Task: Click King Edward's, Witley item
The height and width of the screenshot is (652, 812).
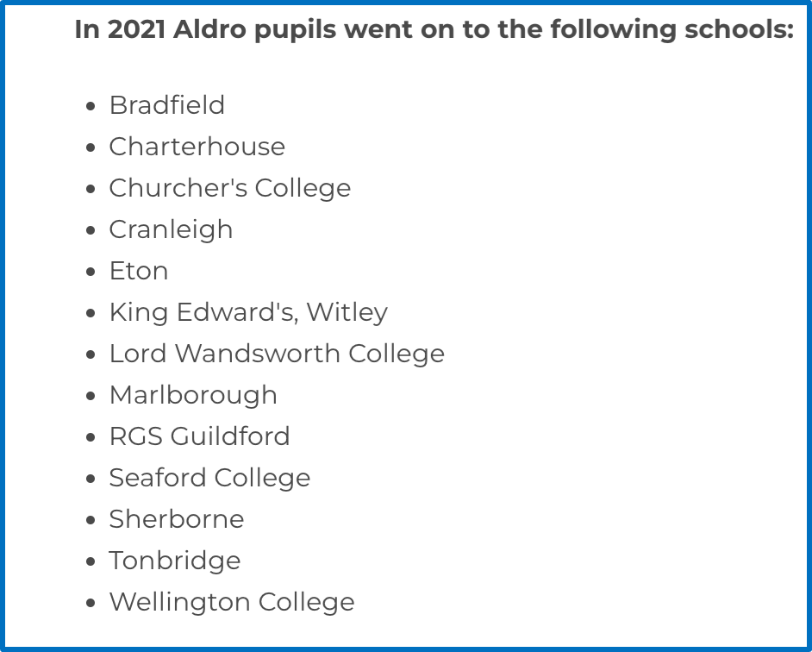Action: (x=248, y=313)
